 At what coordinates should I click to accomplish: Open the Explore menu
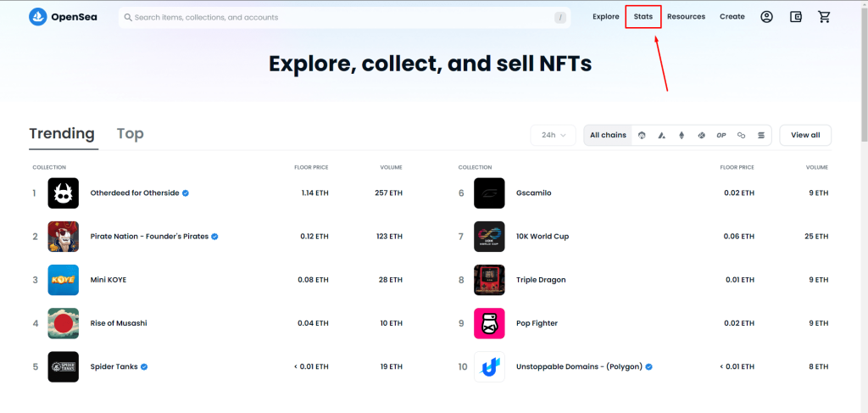(605, 17)
